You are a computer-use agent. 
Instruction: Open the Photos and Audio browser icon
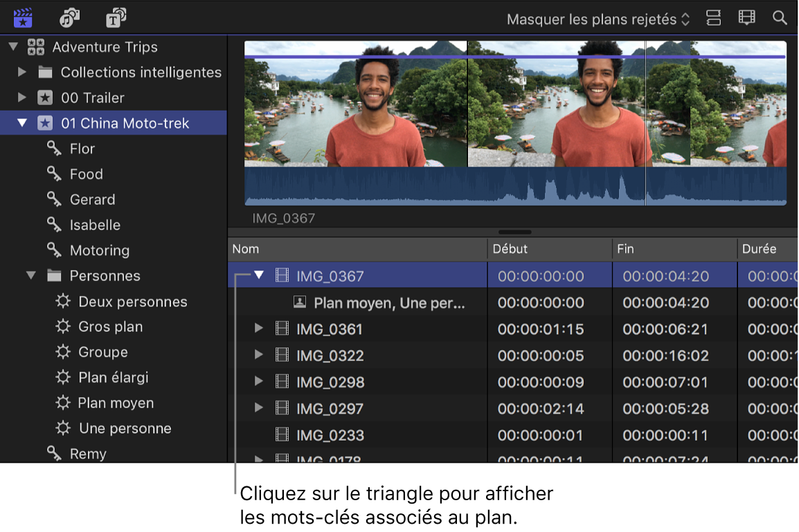click(69, 18)
